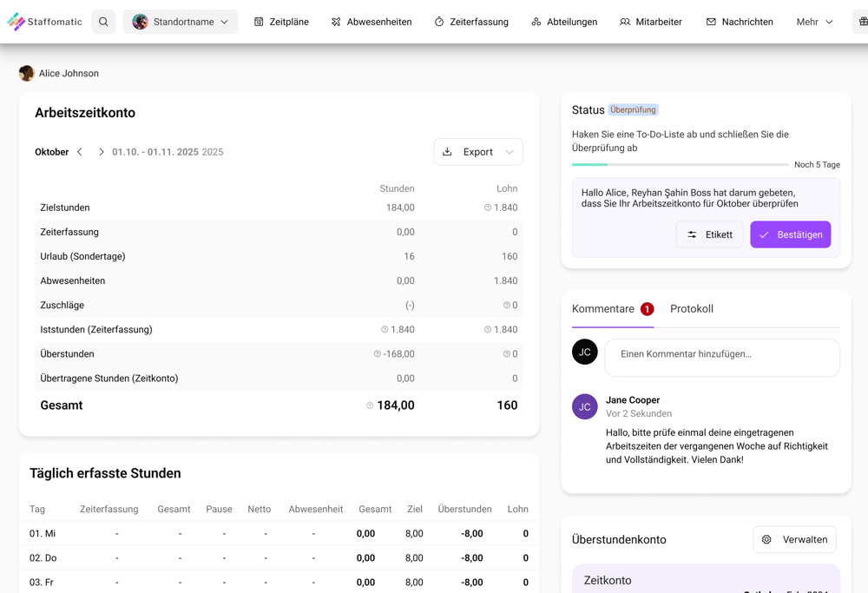
Task: Open the Export dropdown chevron
Action: point(509,151)
